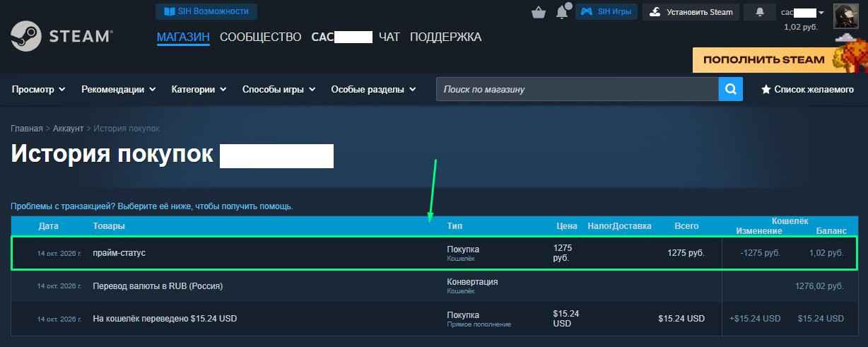Open Список желаемого wishlist
868x347 pixels.
[807, 90]
